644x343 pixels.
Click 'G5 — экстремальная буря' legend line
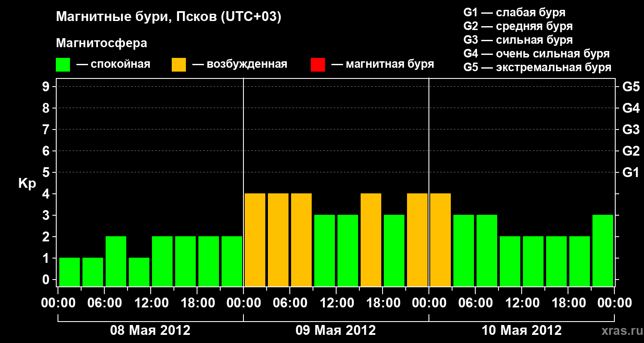pos(537,67)
